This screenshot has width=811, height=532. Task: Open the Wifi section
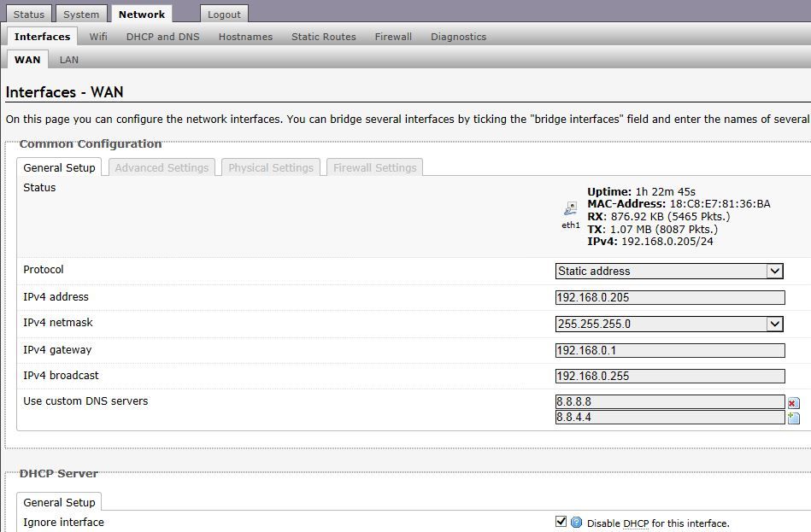(98, 37)
